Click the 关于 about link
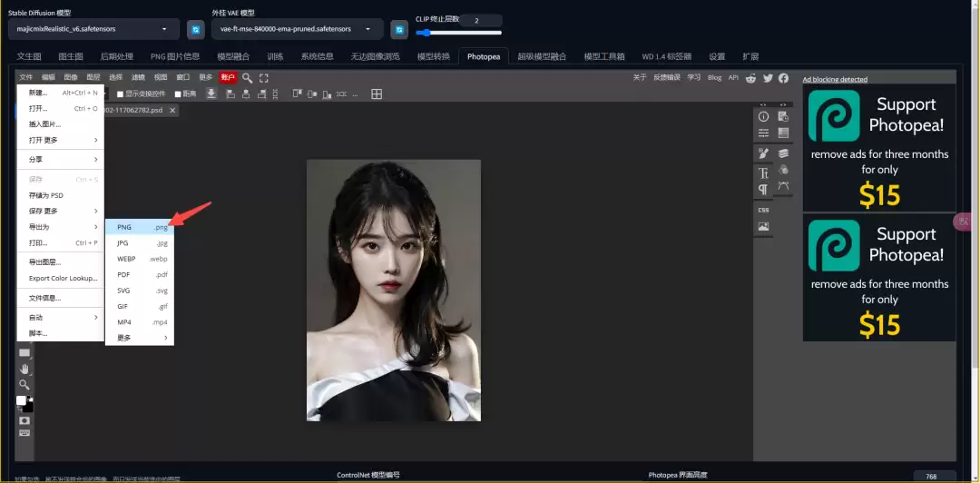The width and height of the screenshot is (980, 483). (640, 77)
